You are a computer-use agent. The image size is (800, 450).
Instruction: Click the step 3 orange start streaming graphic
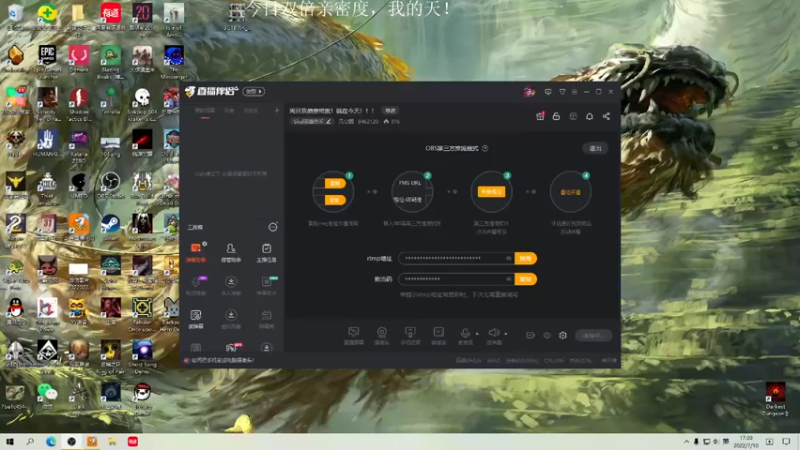coord(491,192)
